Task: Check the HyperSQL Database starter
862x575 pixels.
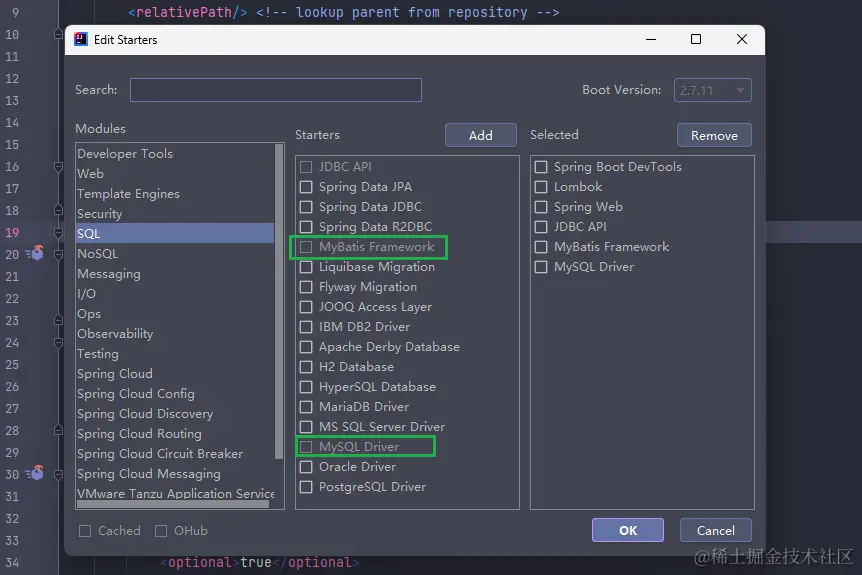Action: 306,387
